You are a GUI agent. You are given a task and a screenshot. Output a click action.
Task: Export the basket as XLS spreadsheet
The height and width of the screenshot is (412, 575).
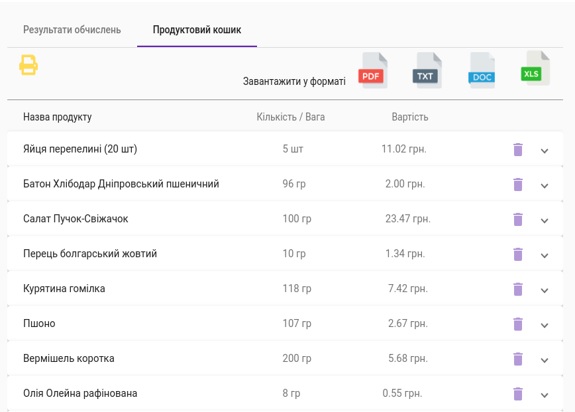point(535,69)
